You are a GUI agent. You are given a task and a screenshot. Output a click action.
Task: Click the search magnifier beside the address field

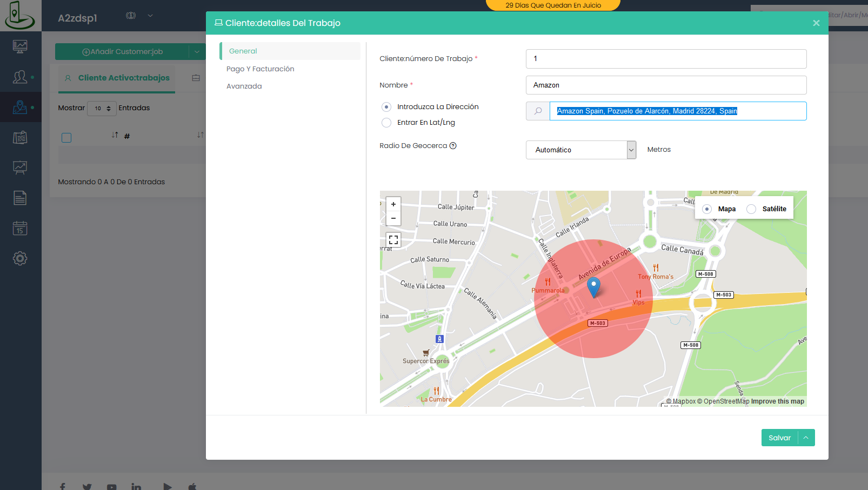click(x=538, y=111)
